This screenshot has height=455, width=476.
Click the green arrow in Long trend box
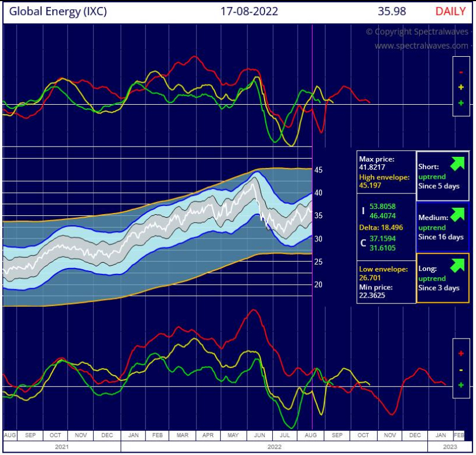[x=457, y=265]
